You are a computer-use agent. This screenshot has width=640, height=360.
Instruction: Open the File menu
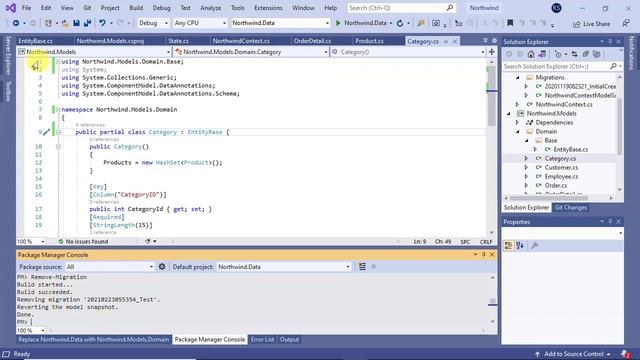tap(26, 8)
